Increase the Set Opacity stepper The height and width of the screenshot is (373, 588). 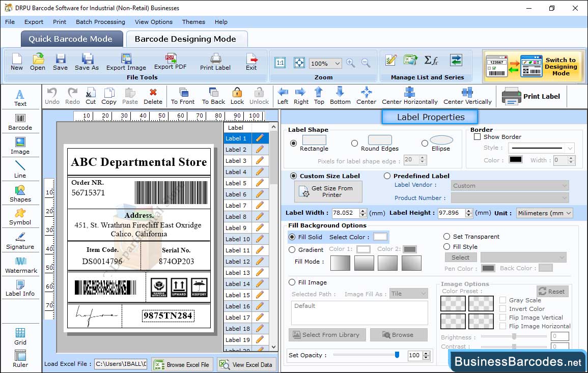(426, 353)
